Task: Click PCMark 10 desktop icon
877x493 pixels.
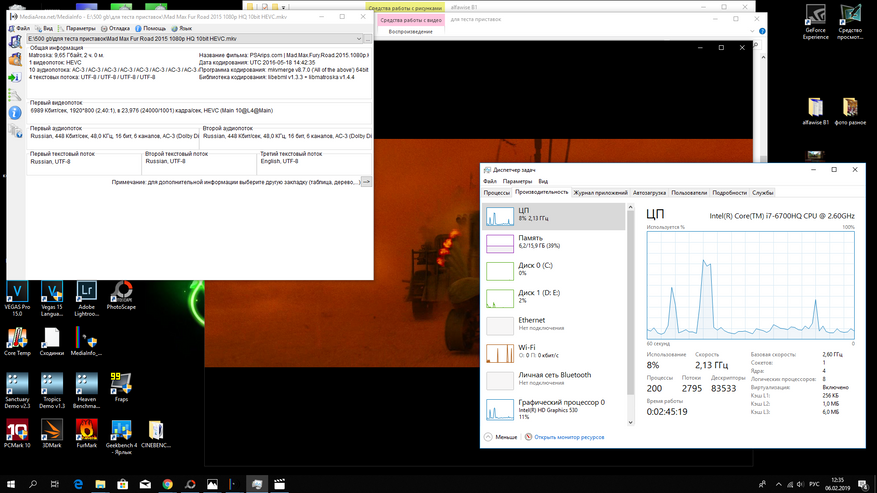Action: tap(17, 434)
